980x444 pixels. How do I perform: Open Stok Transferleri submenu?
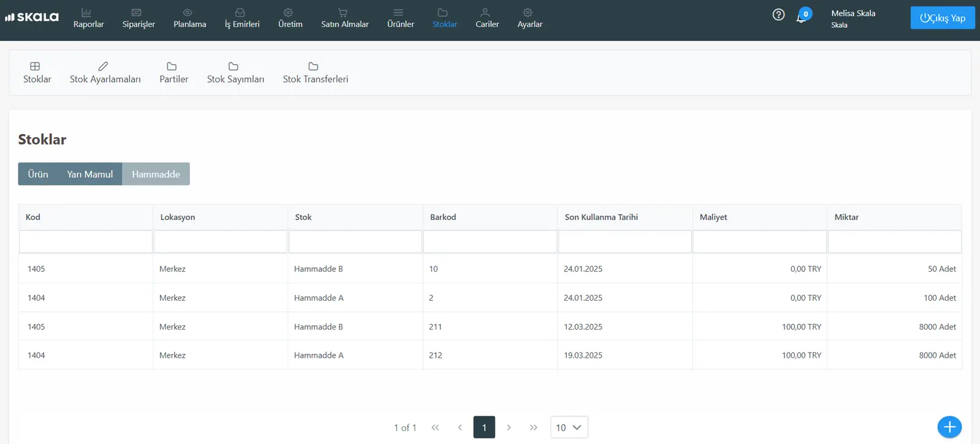pyautogui.click(x=315, y=73)
